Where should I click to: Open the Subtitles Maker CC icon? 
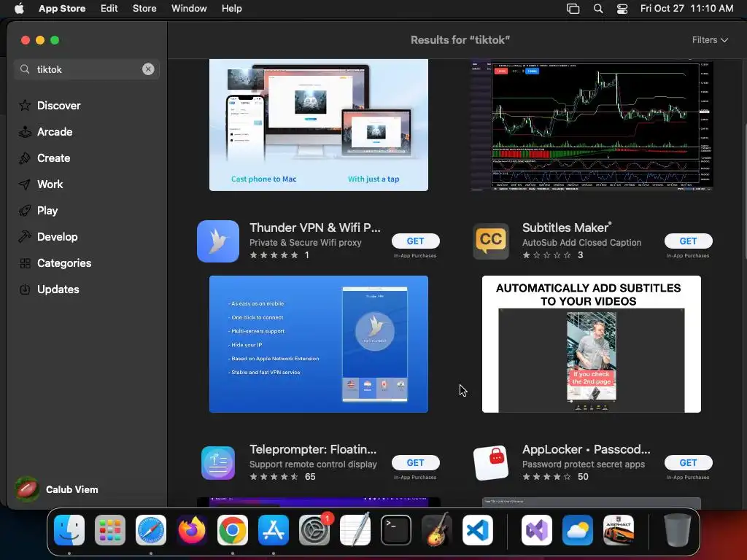click(x=491, y=241)
